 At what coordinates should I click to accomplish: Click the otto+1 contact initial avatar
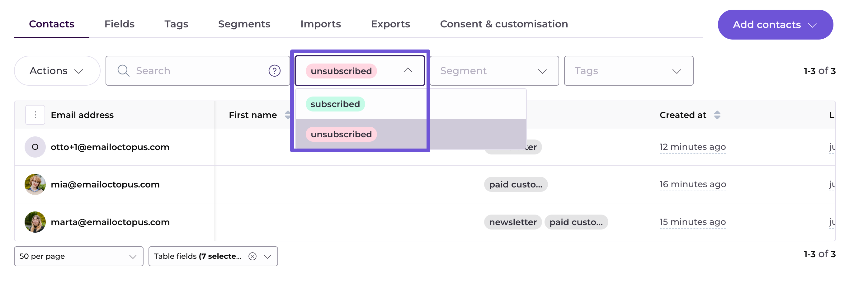click(x=35, y=147)
